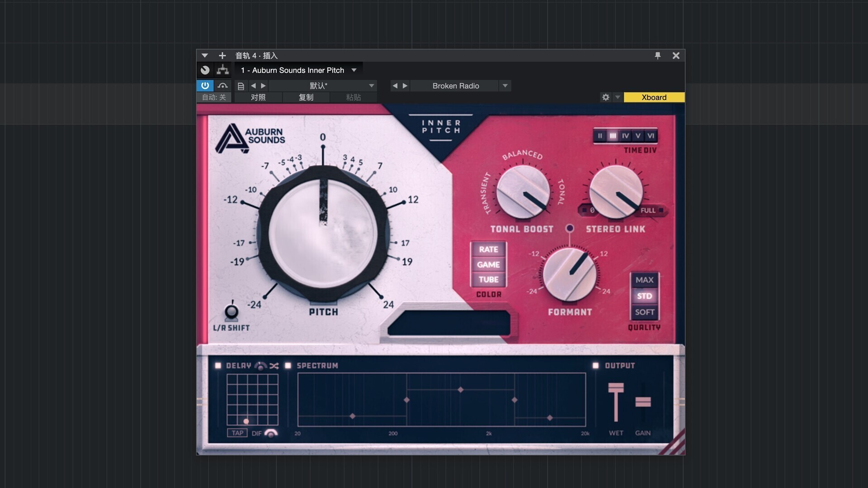The height and width of the screenshot is (488, 868).
Task: Click the top middle spectrum diamond
Action: [x=460, y=389]
